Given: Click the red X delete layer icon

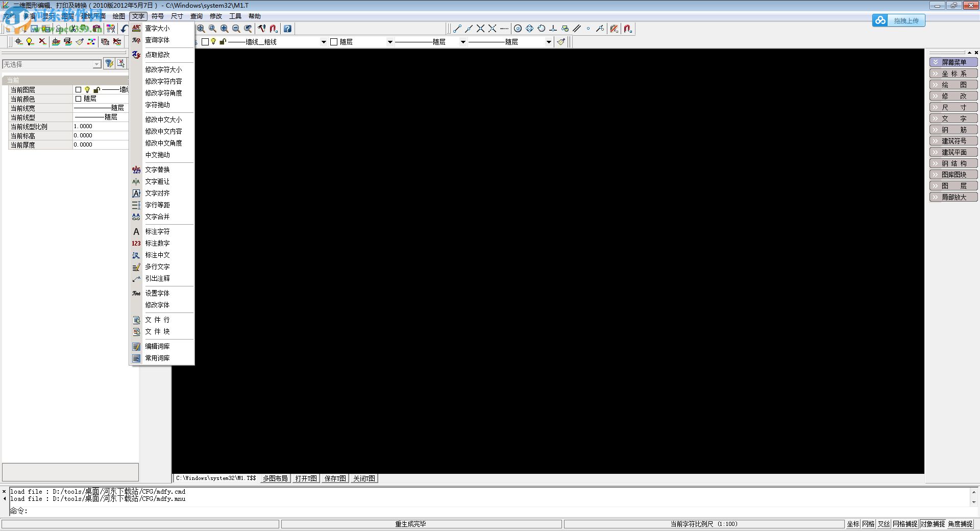Looking at the screenshot, I should [42, 41].
